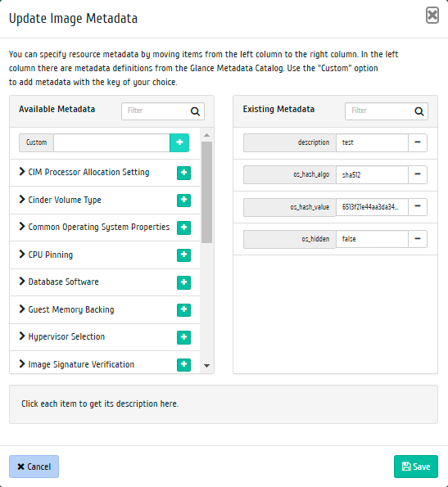Screen dimensions: 448x487
Task: Close the Update Image Metadata dialog
Action: tap(432, 16)
